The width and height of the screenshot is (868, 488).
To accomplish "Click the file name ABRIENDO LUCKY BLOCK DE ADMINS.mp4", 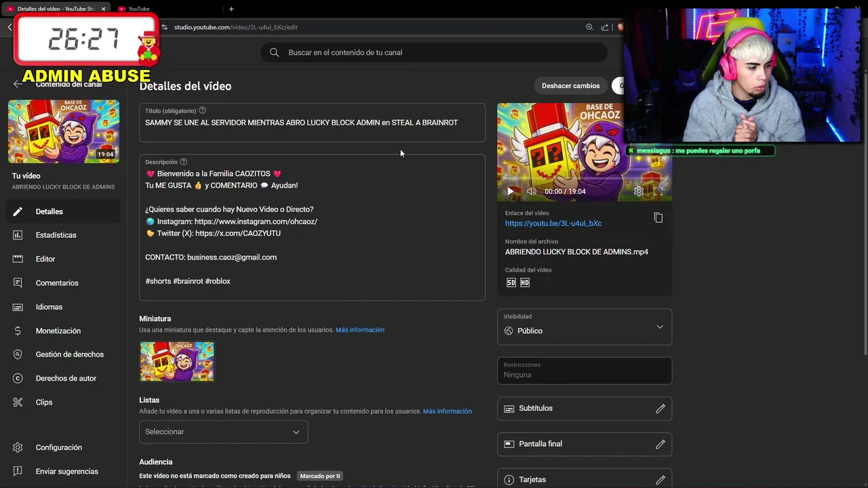I will (x=576, y=252).
